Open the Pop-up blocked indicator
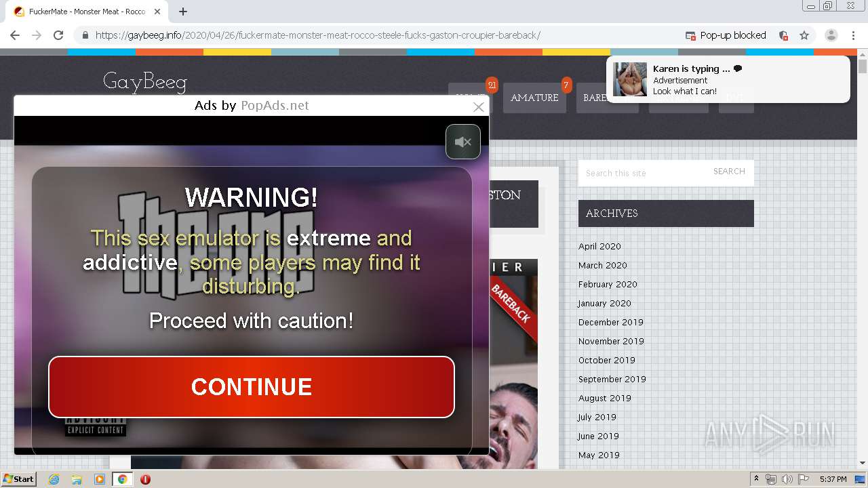 pos(726,35)
